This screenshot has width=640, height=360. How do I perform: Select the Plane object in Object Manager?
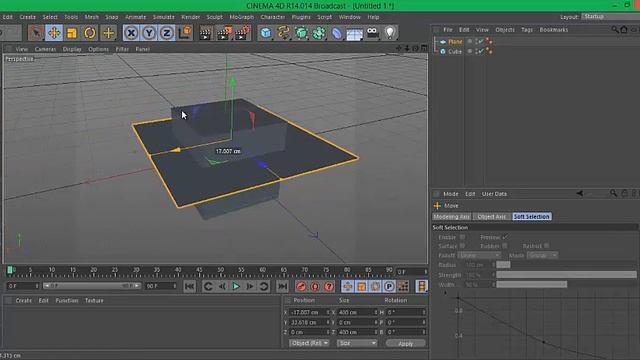455,42
